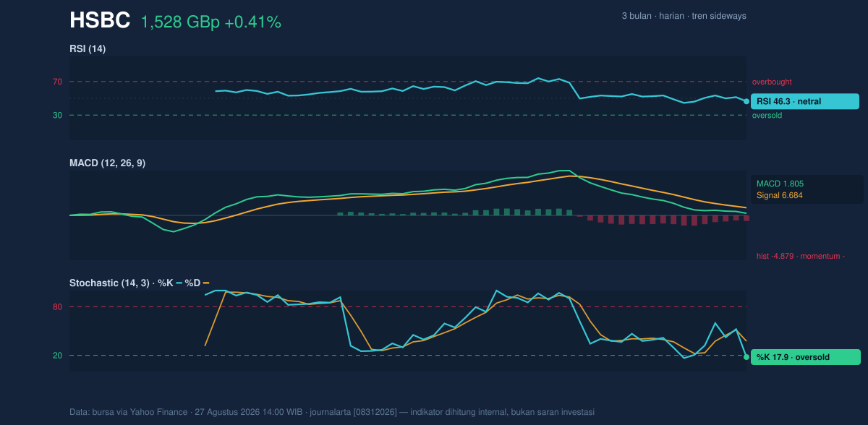Click the data source footer text
The image size is (868, 425).
(332, 412)
